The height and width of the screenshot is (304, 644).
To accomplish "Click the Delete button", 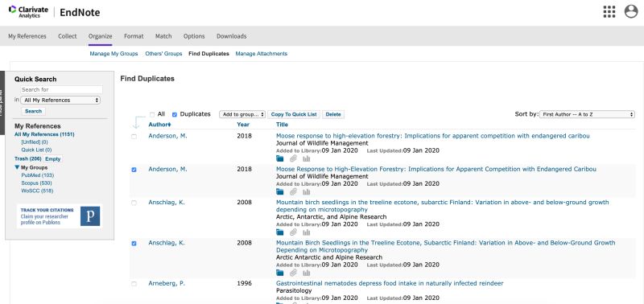I will click(x=333, y=114).
